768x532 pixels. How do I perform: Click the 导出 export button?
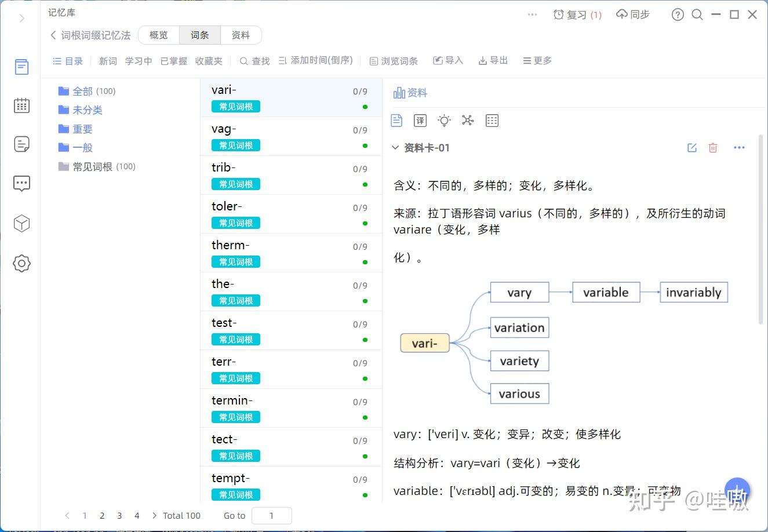tap(493, 60)
